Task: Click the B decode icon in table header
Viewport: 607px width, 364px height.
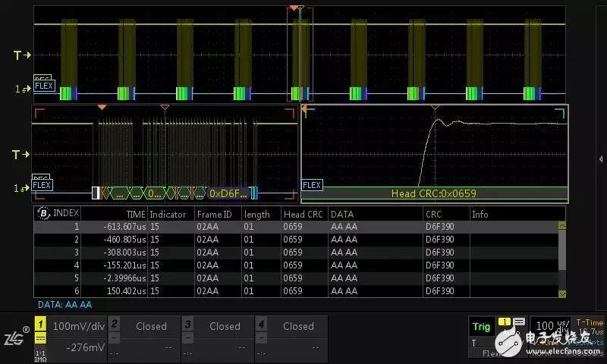Action: (x=42, y=215)
